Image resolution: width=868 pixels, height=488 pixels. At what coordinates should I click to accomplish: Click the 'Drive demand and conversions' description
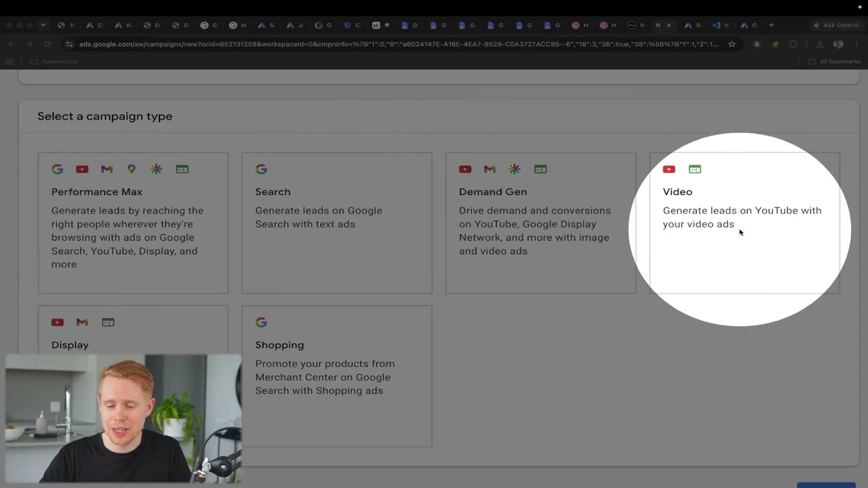[x=534, y=230]
